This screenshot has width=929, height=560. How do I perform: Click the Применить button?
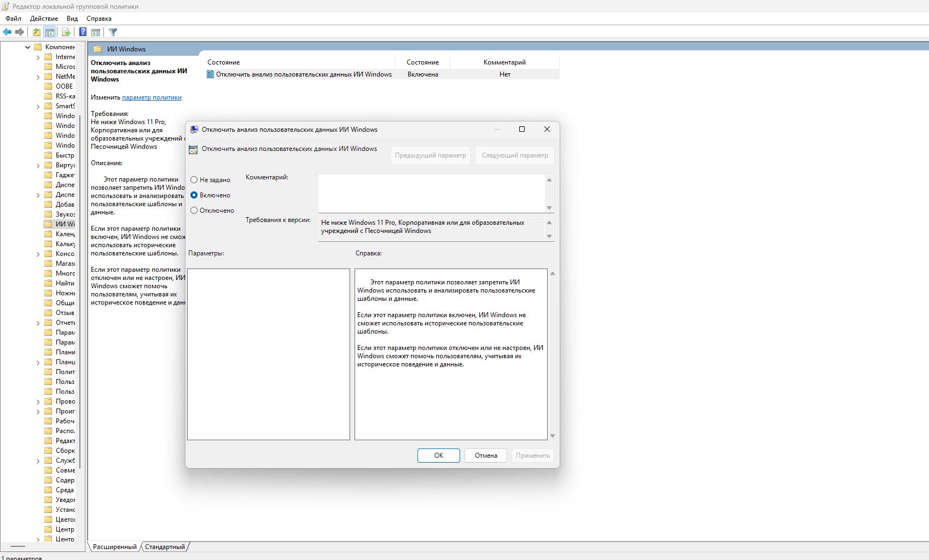pos(533,456)
